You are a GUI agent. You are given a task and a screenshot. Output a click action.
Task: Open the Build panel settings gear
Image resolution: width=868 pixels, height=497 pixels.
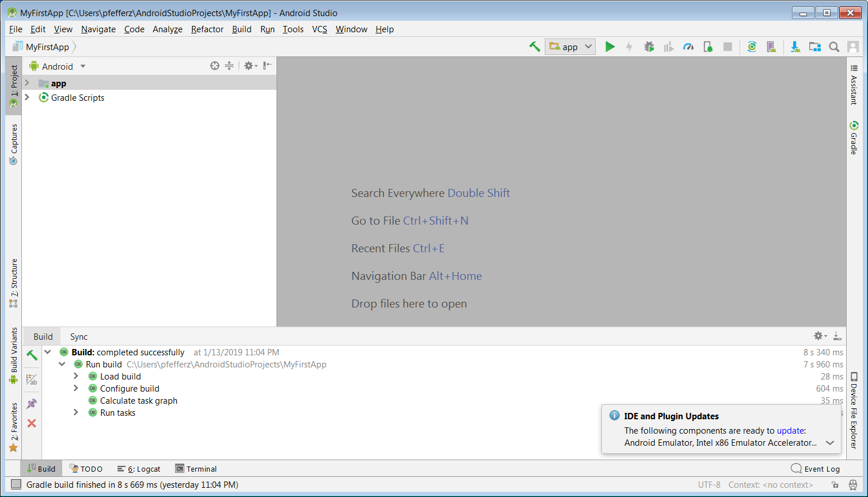coord(820,336)
